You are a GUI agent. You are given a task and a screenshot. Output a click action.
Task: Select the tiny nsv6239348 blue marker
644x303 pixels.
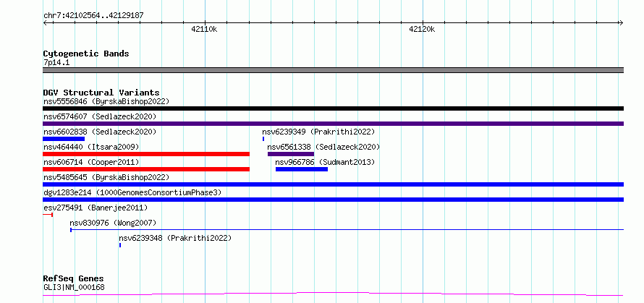120,245
